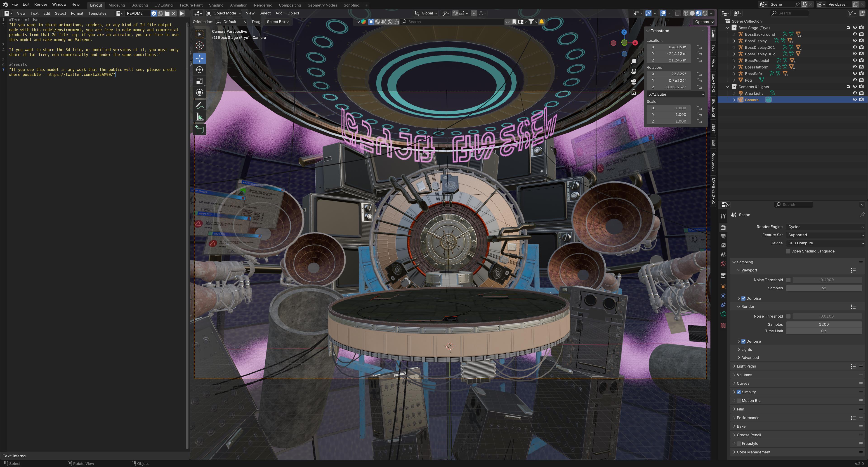Toggle camera view icon in viewport
Viewport: 868px width, 467px height.
pyautogui.click(x=633, y=82)
